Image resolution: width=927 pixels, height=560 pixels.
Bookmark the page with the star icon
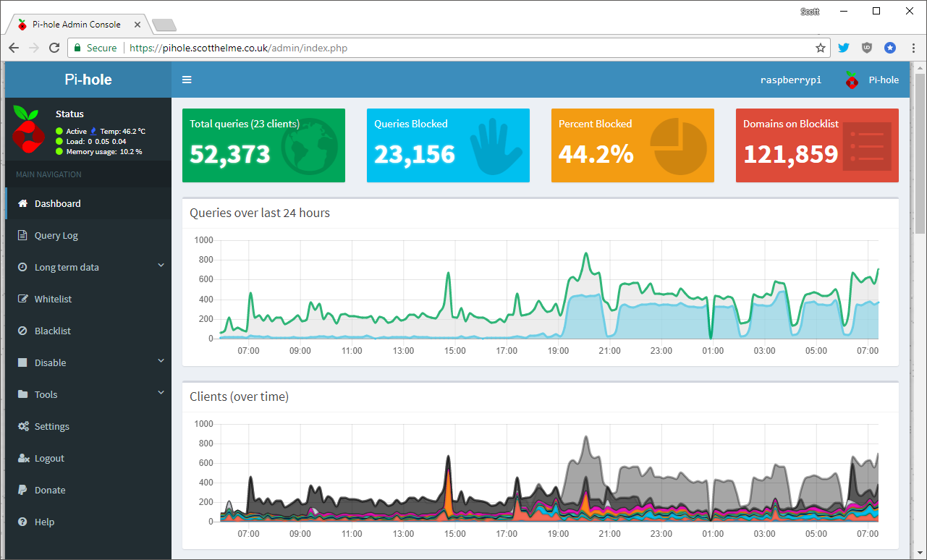pyautogui.click(x=821, y=48)
